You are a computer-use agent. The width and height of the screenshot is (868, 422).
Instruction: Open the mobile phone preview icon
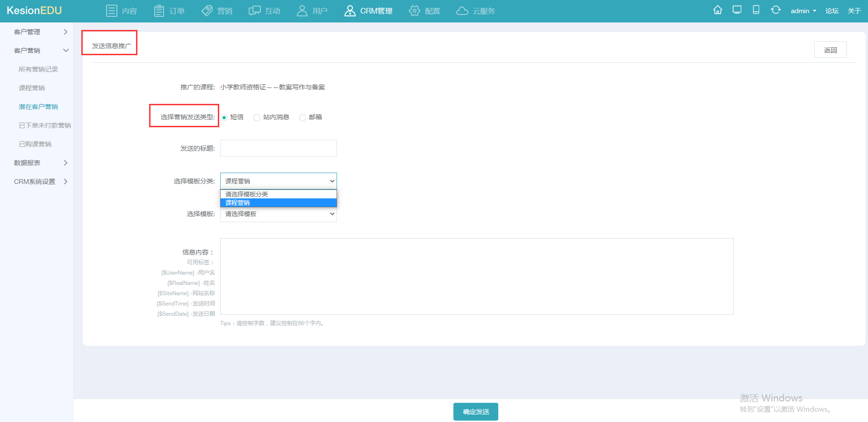(756, 10)
